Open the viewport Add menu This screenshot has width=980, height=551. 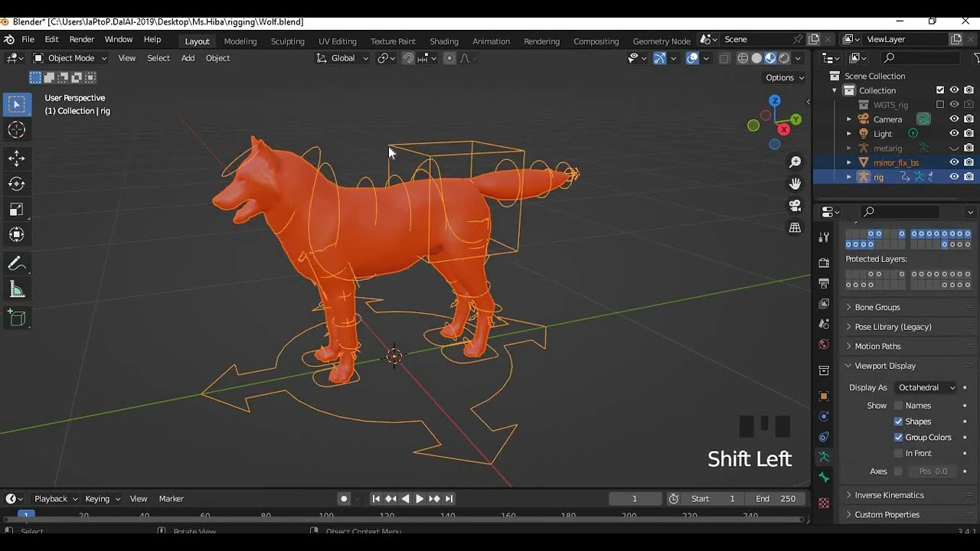[x=188, y=58]
